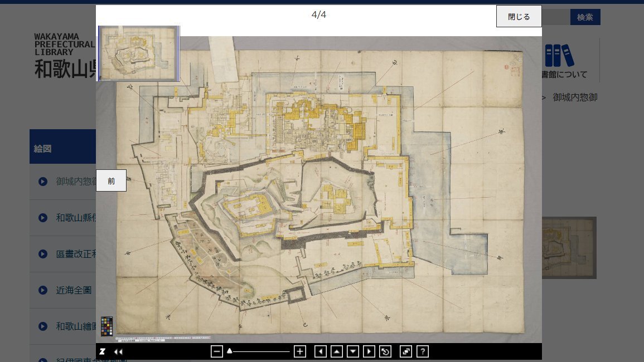Click the arrow icon beside 區書改正和
Screen dimensions: 644x362
click(x=43, y=254)
